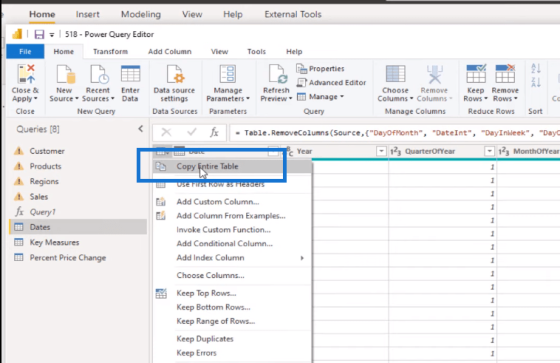
Task: Click the Keep Rows icon
Action: pyautogui.click(x=476, y=74)
